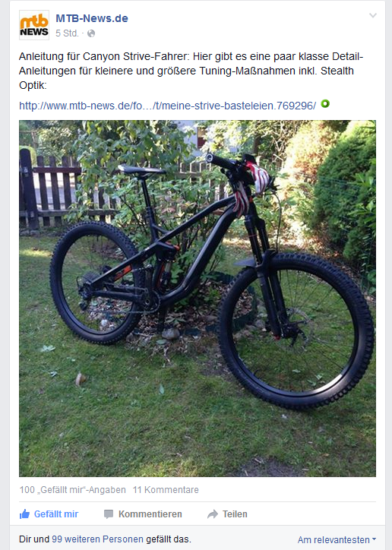
Task: Click the MTB News logo avatar
Action: click(34, 25)
